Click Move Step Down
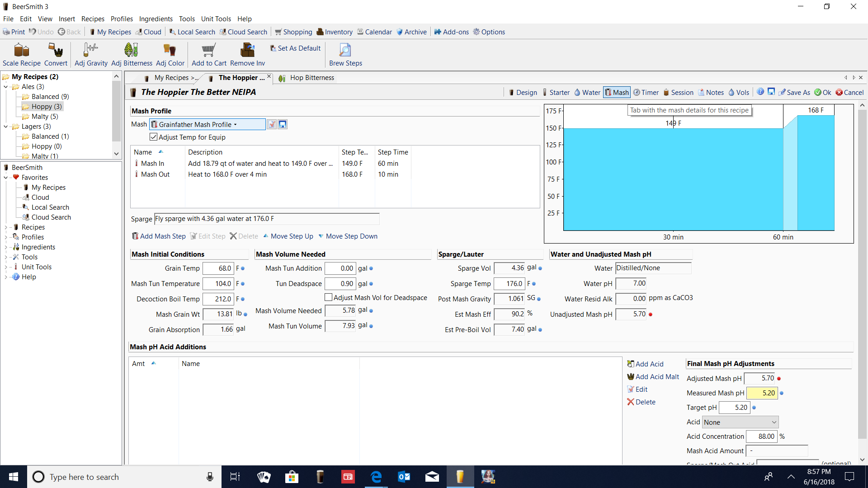This screenshot has width=868, height=488. [x=348, y=236]
